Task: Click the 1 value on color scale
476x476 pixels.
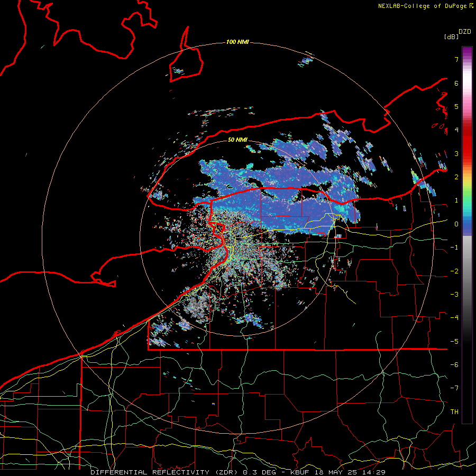Action: click(x=456, y=200)
